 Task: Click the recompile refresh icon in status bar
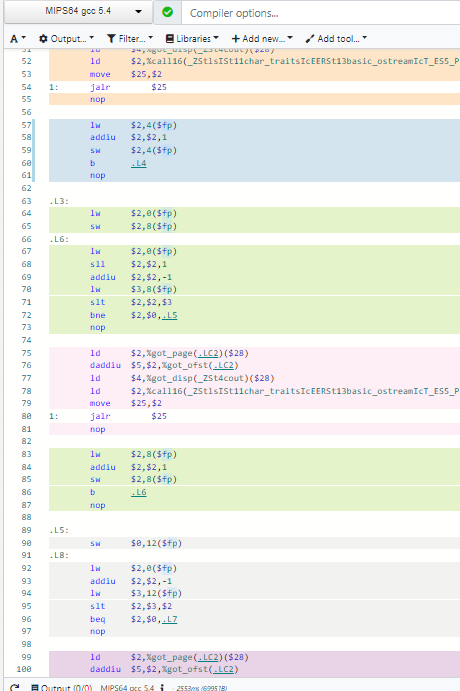[15, 687]
